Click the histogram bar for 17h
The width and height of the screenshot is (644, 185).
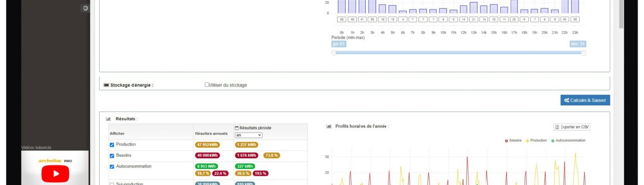pyautogui.click(x=514, y=6)
